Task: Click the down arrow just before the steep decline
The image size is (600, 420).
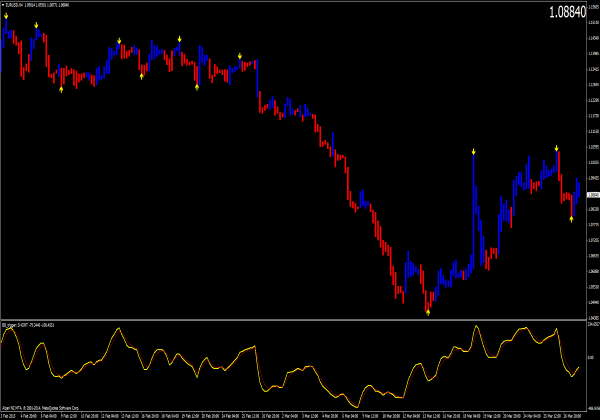Action: coord(240,56)
